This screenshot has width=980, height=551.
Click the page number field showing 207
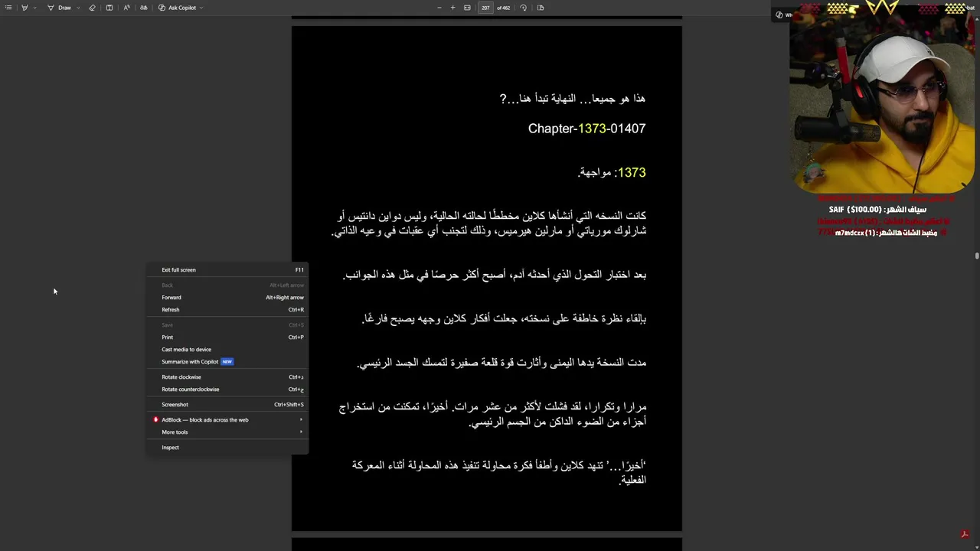(x=485, y=8)
